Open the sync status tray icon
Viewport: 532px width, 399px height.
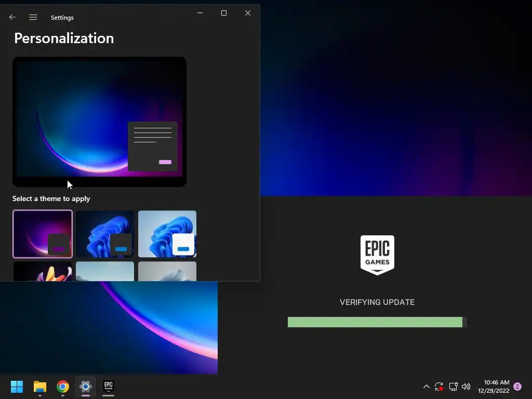pyautogui.click(x=439, y=387)
